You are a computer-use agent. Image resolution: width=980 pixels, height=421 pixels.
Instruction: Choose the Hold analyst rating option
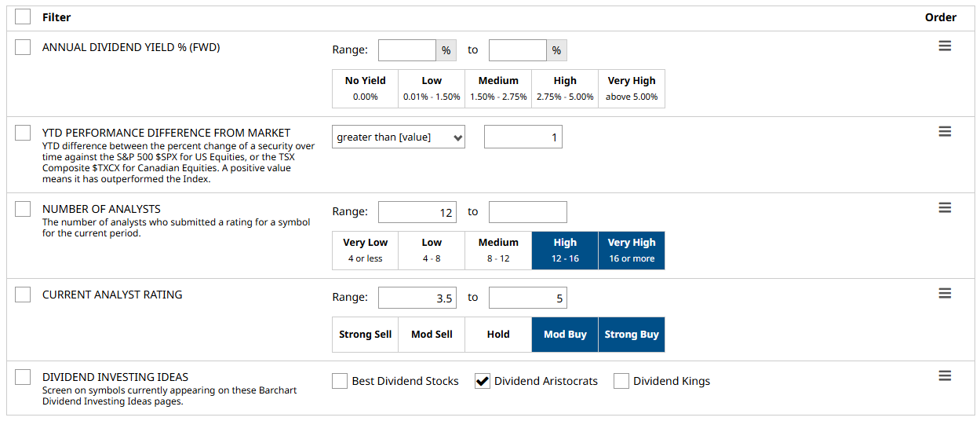coord(498,334)
